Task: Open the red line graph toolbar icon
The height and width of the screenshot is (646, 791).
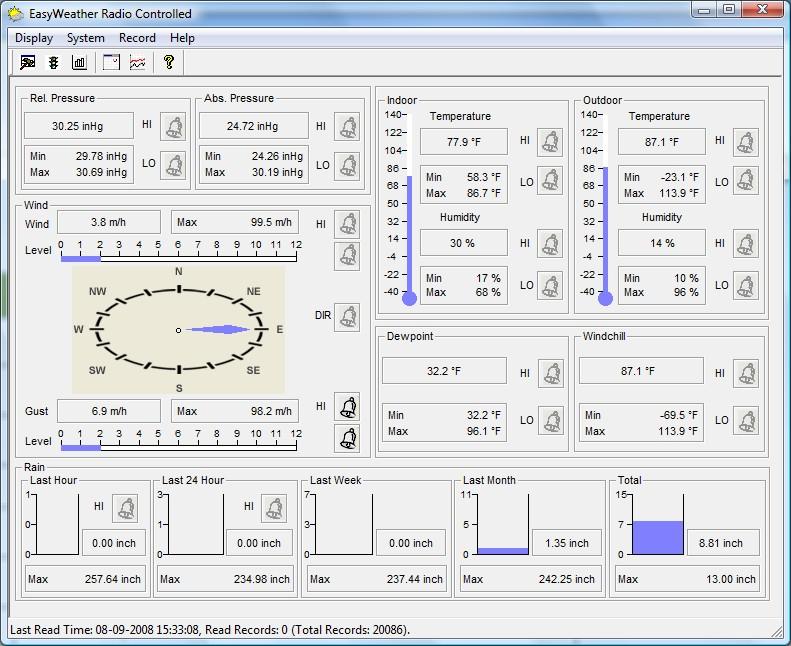Action: 137,62
